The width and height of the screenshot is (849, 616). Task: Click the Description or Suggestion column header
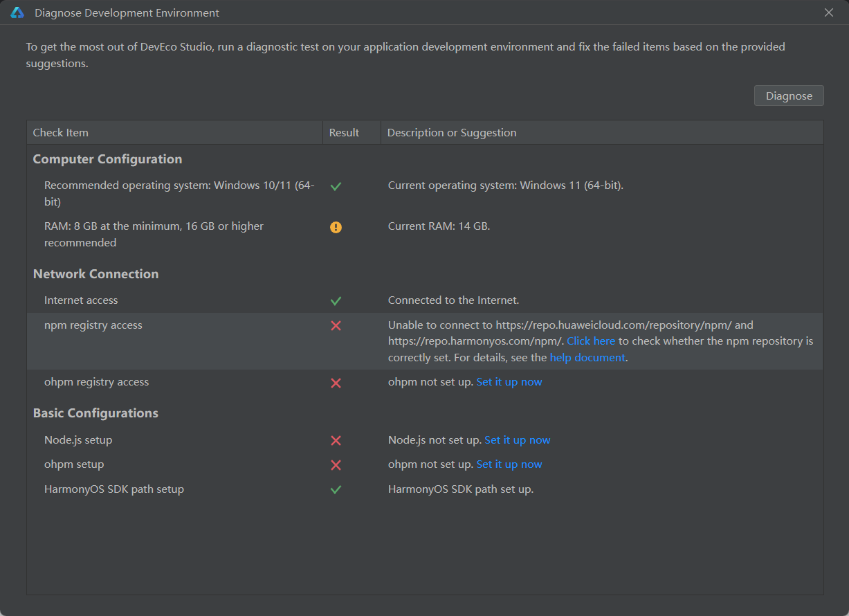pyautogui.click(x=602, y=133)
